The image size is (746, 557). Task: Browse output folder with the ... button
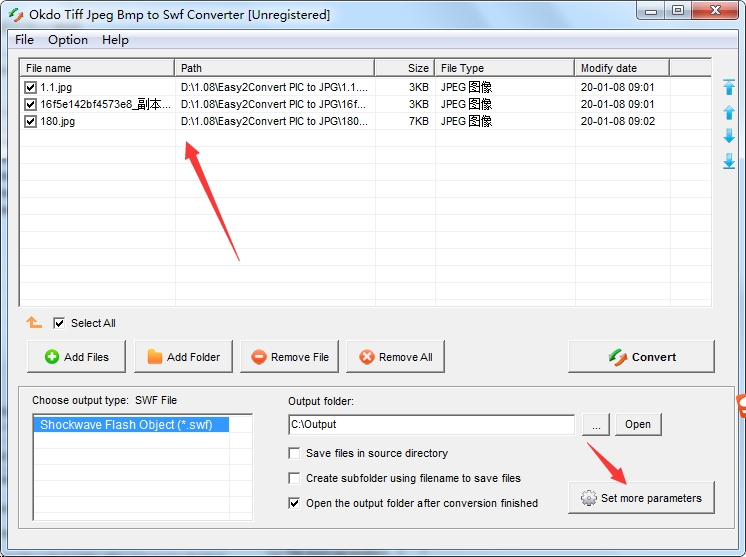click(596, 424)
